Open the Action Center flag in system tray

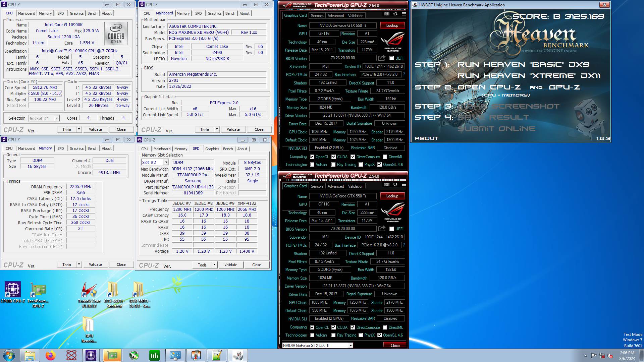point(594,356)
